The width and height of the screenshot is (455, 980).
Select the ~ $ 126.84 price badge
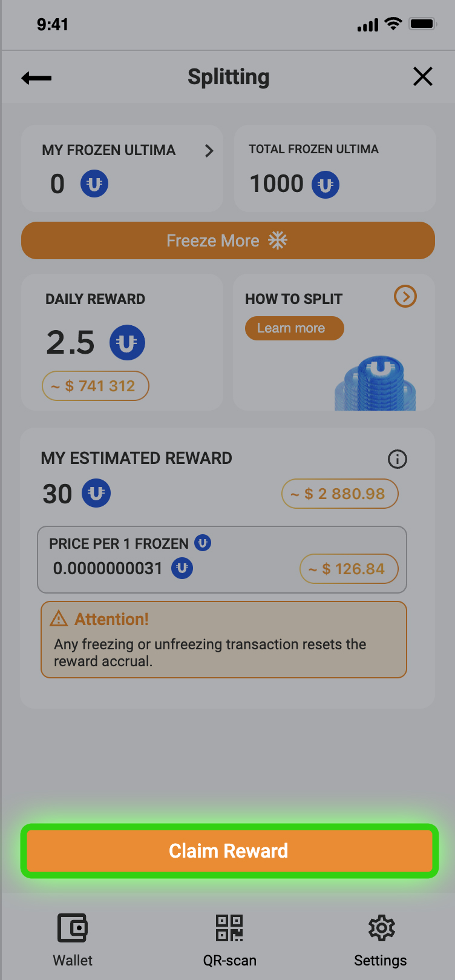pos(349,569)
